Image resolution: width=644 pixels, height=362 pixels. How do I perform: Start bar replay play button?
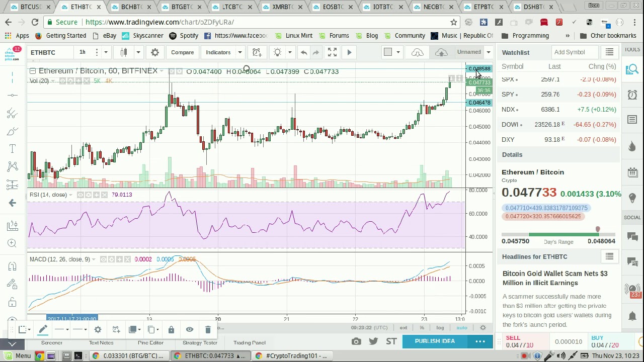(349, 52)
